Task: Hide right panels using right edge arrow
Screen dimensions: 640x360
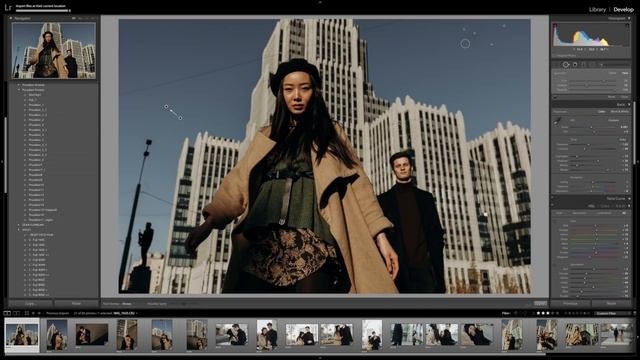Action: point(638,162)
